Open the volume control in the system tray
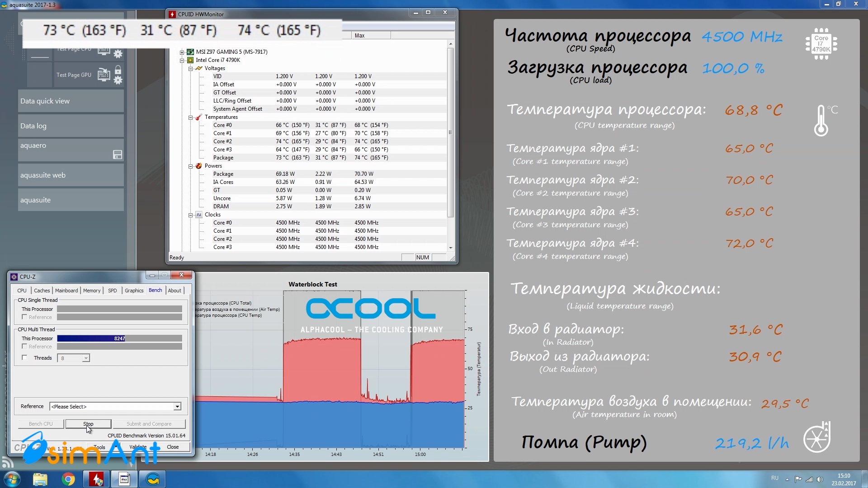Screen dimensions: 868x488 tap(820, 479)
